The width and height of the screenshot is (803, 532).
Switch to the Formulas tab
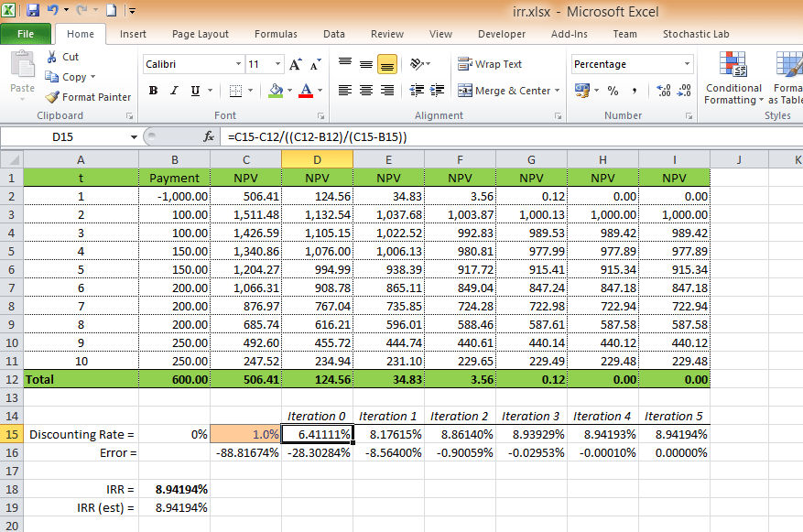[276, 34]
